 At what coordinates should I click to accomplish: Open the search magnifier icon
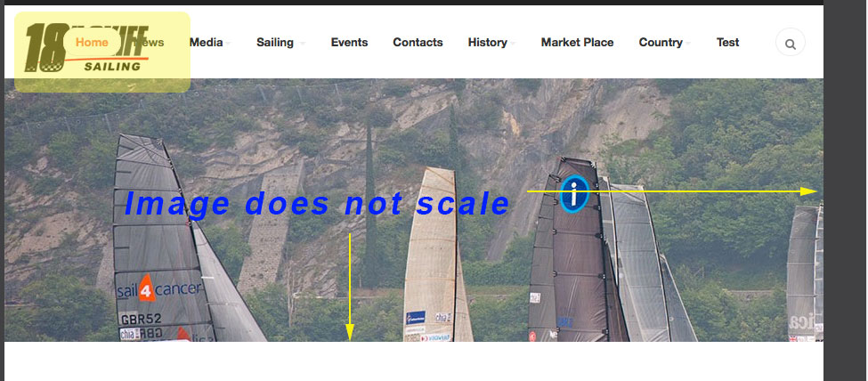[x=791, y=43]
